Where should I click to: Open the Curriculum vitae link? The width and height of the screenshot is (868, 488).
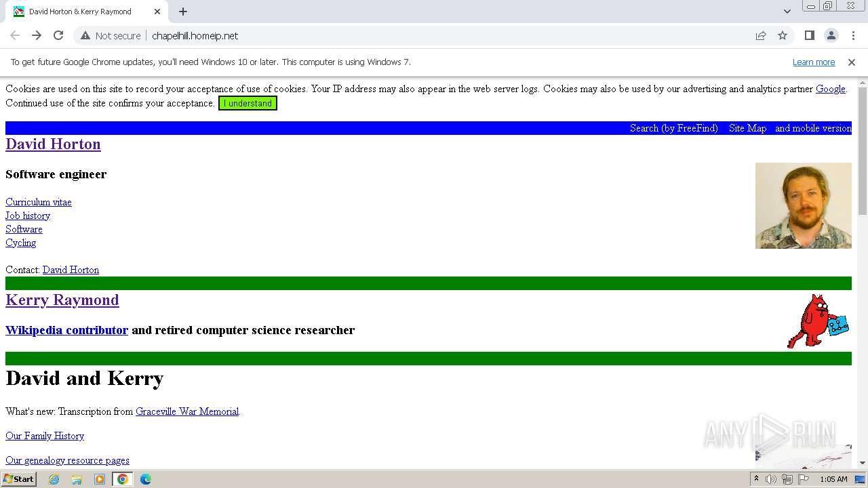click(x=39, y=202)
